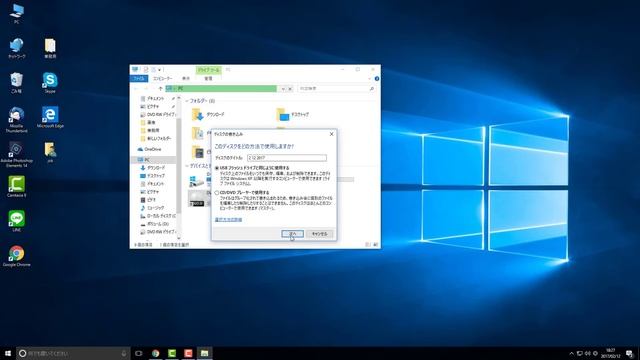Click the Explorer address bar
Screen dimensions: 640x360
click(x=221, y=89)
